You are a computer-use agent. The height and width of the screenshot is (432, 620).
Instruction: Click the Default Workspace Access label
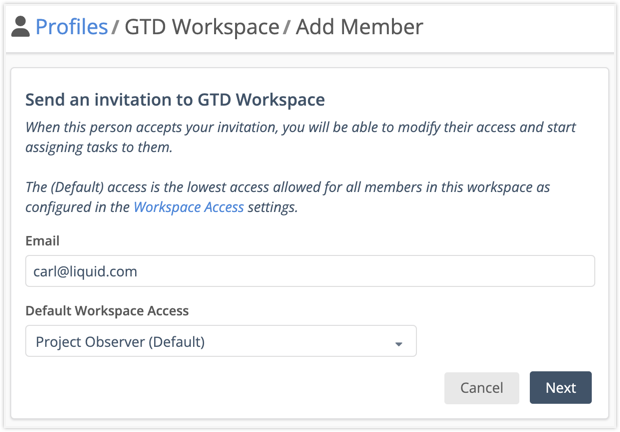pyautogui.click(x=106, y=310)
